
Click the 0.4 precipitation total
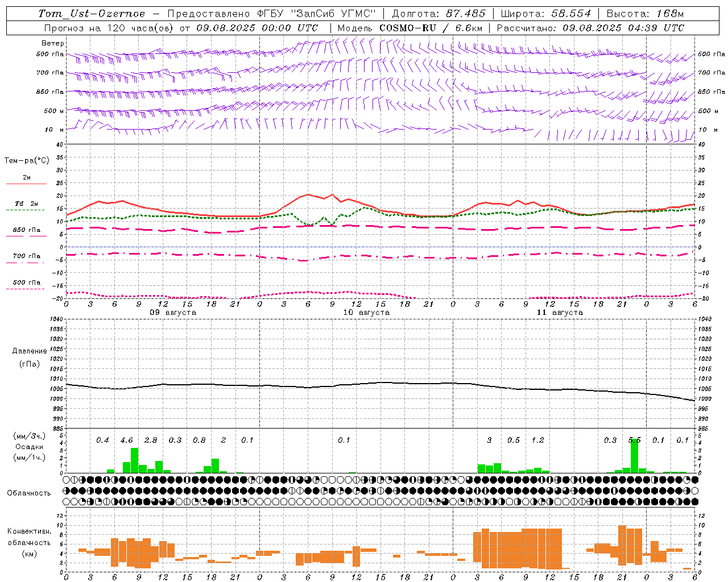coord(102,440)
